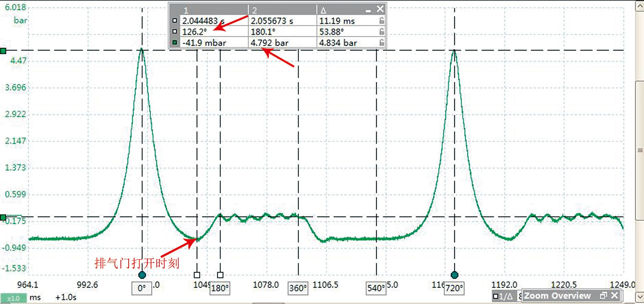Grab the upper green signal ruler handle
Image resolution: width=644 pixels, height=304 pixels.
click(x=3, y=51)
